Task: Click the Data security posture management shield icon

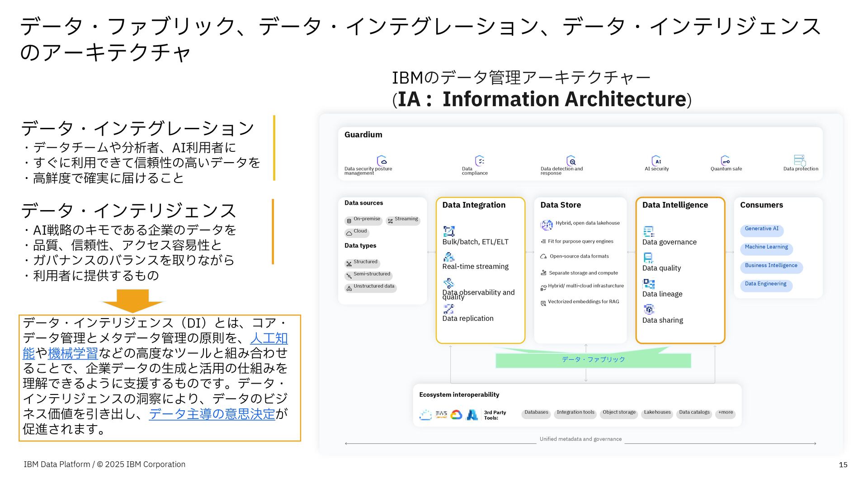Action: [382, 160]
